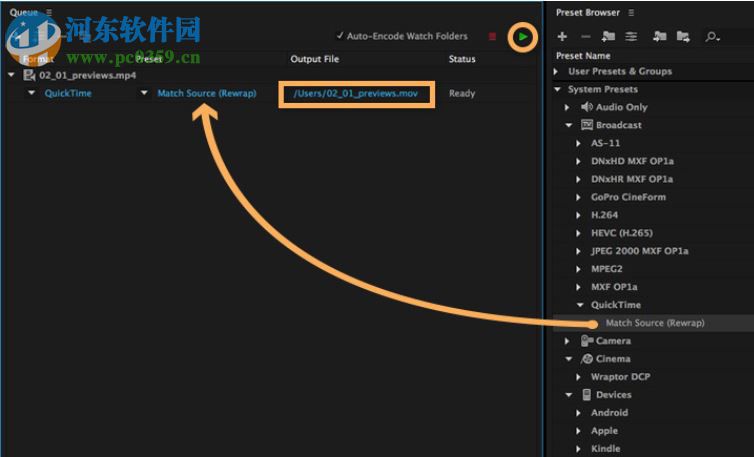Click the Match Source (Rewrap) link in Queue
This screenshot has width=754, height=457.
[207, 93]
